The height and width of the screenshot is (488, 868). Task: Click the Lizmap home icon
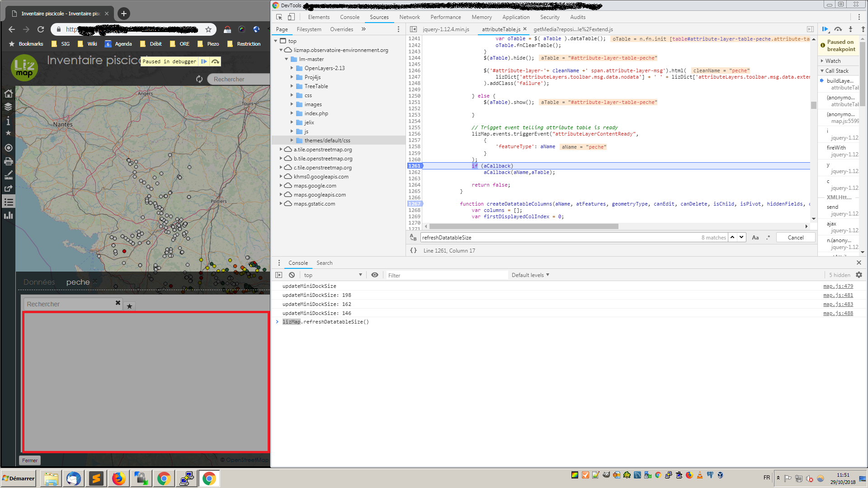[8, 94]
